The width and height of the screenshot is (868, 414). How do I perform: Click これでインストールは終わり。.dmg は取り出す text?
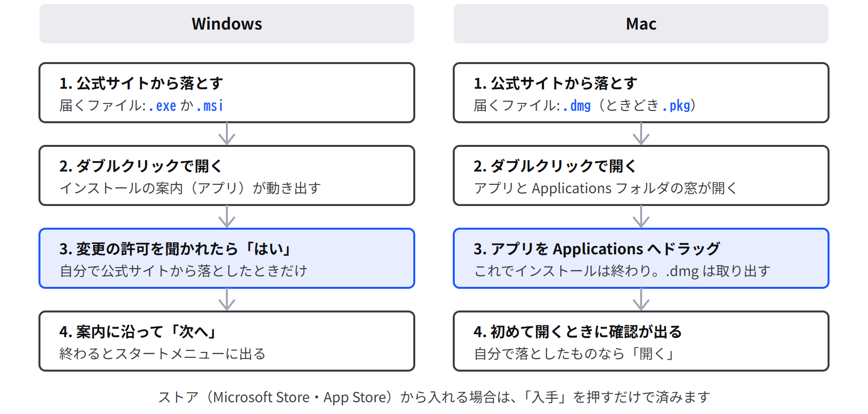[x=622, y=271]
